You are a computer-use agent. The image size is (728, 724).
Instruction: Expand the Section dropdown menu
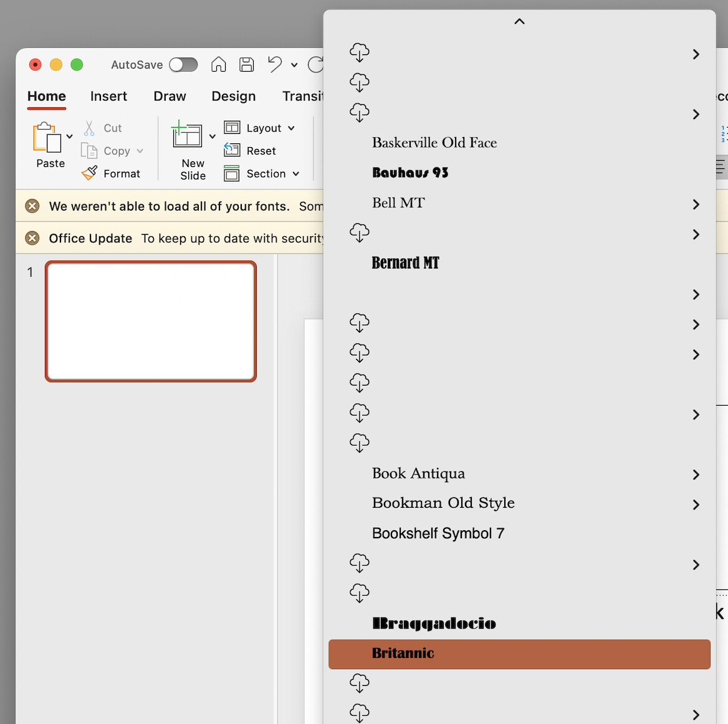point(262,174)
